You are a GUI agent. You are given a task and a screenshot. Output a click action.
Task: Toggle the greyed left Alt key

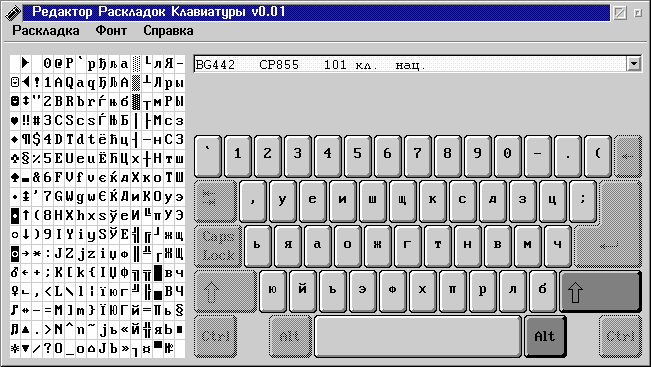(290, 336)
